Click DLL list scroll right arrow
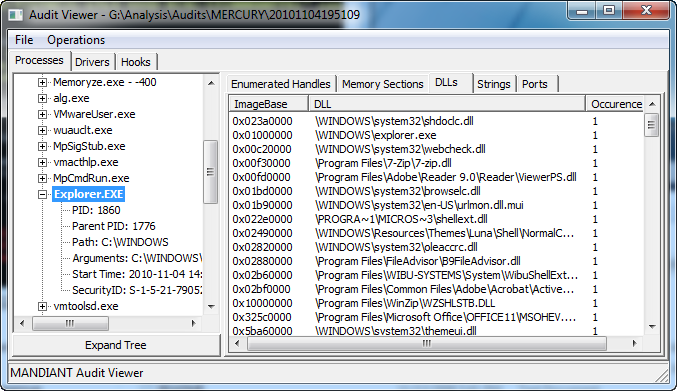 tap(635, 344)
